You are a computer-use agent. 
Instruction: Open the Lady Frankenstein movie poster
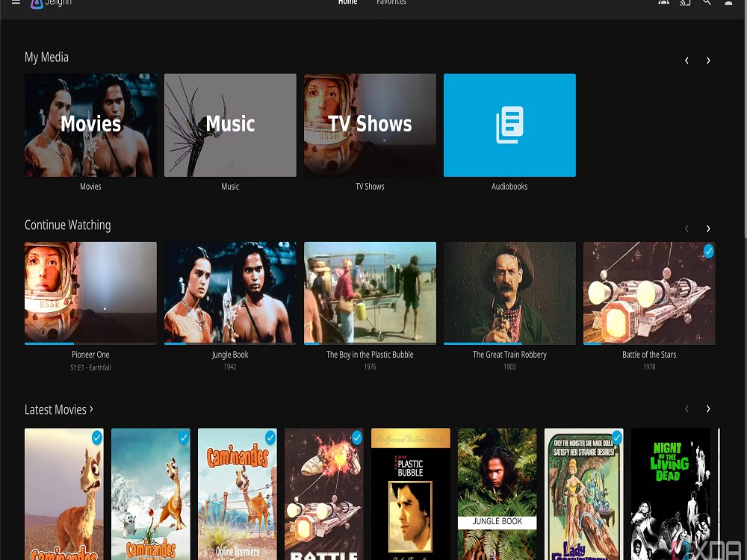pos(584,494)
